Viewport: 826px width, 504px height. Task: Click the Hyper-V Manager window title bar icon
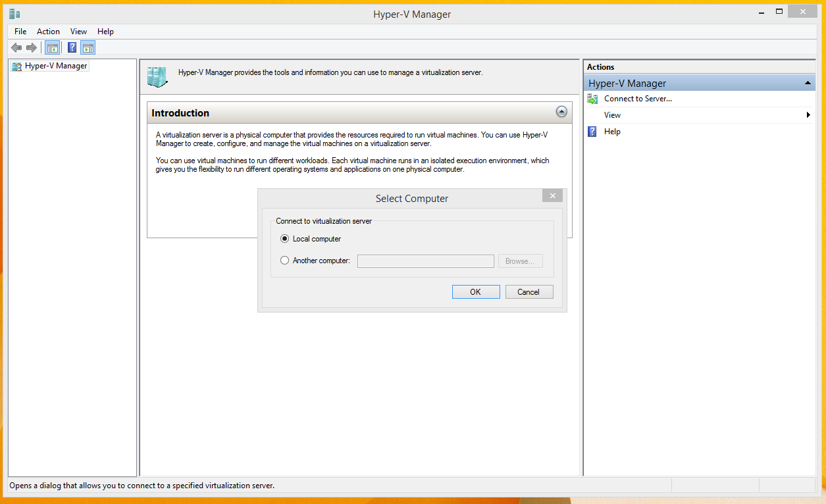click(x=14, y=14)
